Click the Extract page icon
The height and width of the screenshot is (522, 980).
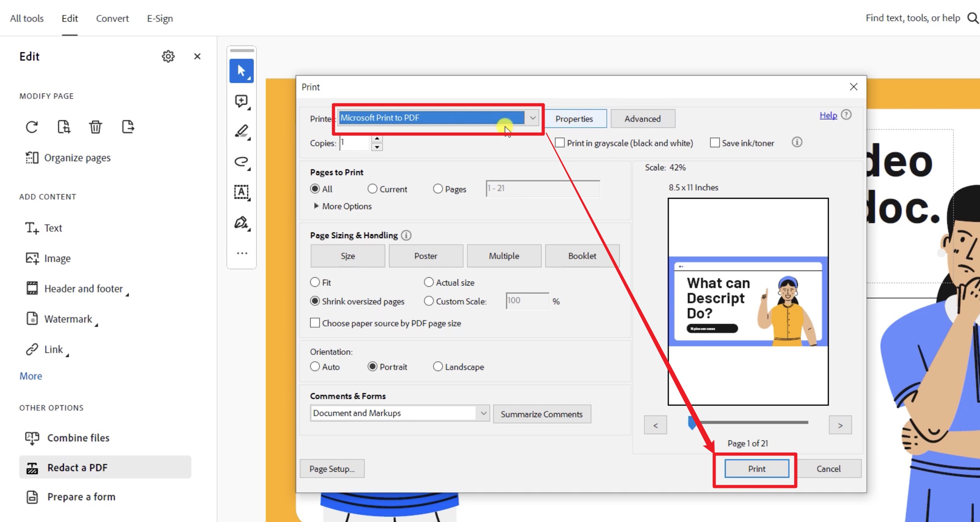(64, 127)
